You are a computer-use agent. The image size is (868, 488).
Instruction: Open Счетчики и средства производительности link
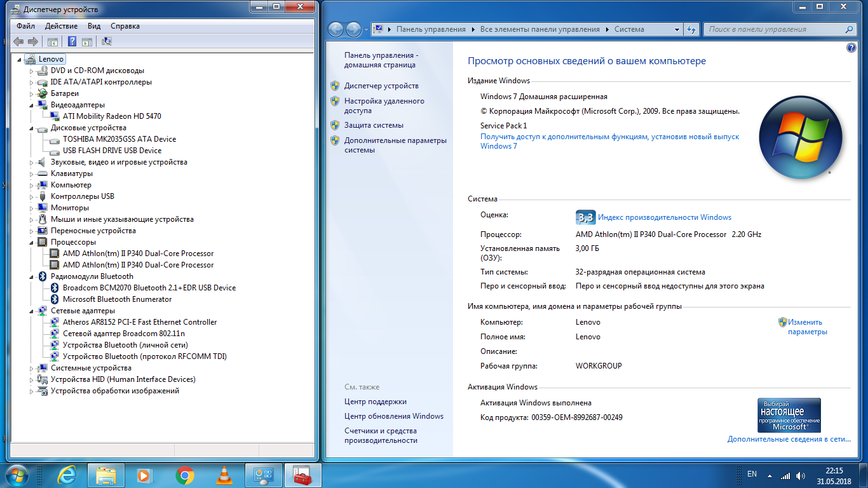tap(381, 435)
